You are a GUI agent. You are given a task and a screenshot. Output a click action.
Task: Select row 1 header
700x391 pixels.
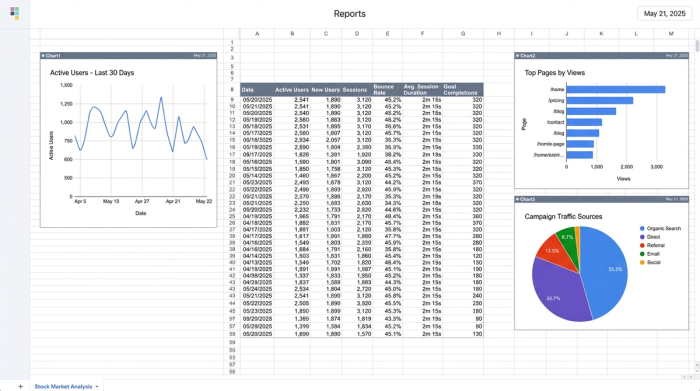pyautogui.click(x=232, y=42)
